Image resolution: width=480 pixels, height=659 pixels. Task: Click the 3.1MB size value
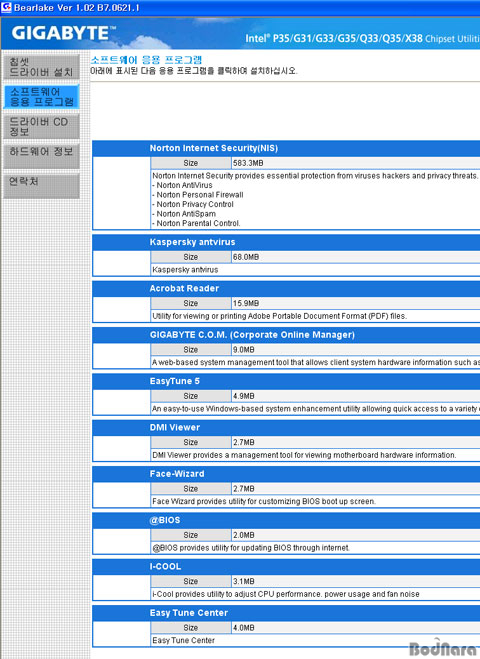click(244, 581)
